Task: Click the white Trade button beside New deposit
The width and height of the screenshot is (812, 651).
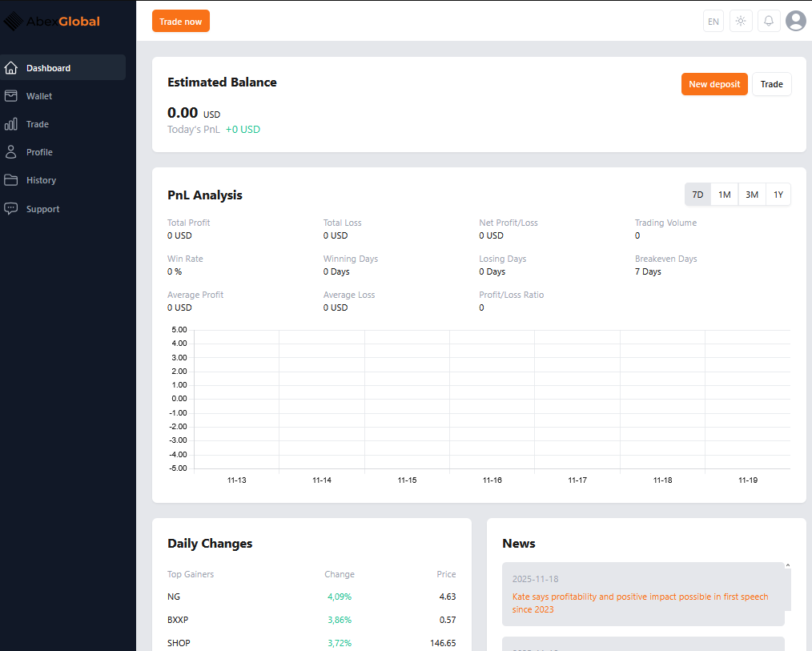Action: 771,84
